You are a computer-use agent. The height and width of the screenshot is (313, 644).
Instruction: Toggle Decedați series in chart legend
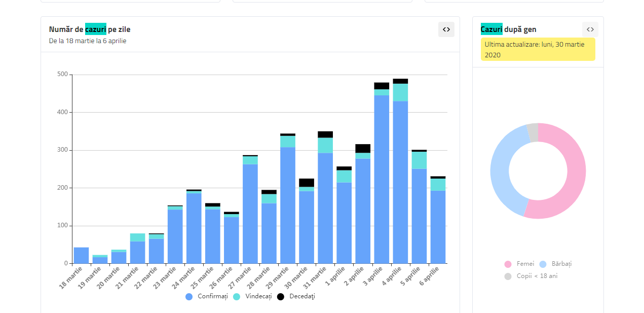[296, 296]
